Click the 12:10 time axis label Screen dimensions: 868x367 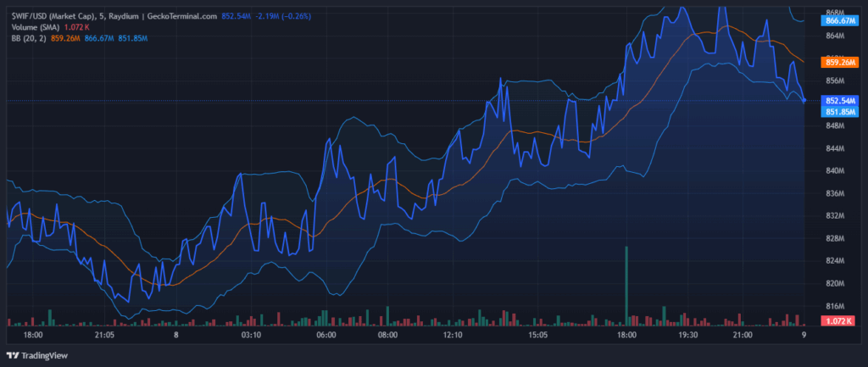(x=453, y=335)
